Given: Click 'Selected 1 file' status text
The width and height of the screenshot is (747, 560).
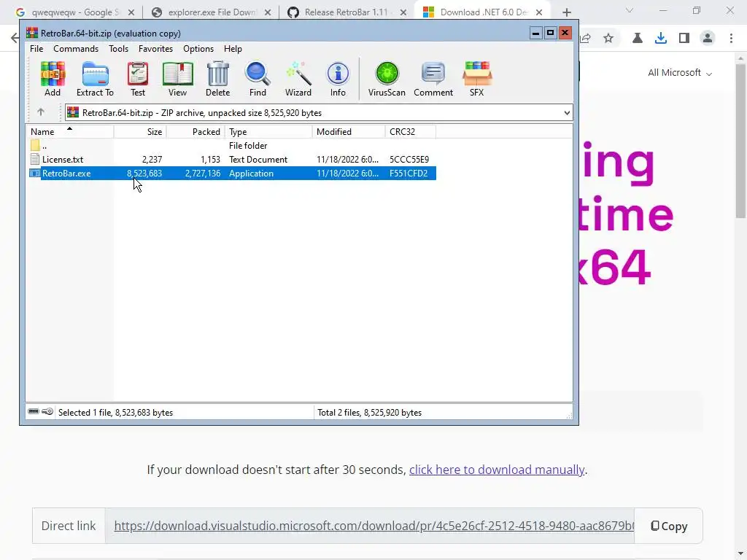Looking at the screenshot, I should click(x=115, y=413).
